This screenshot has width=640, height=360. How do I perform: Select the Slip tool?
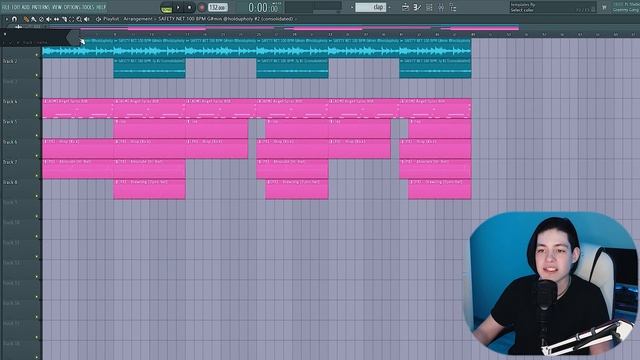point(56,19)
